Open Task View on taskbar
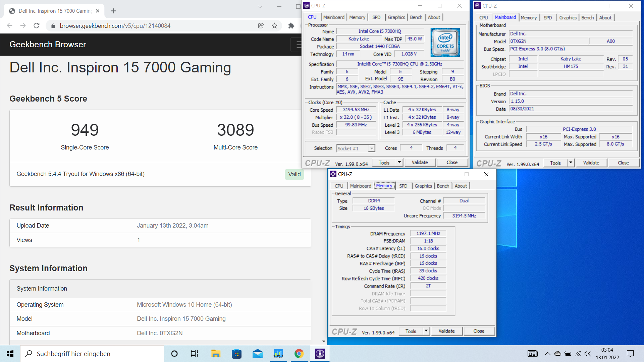 click(195, 354)
